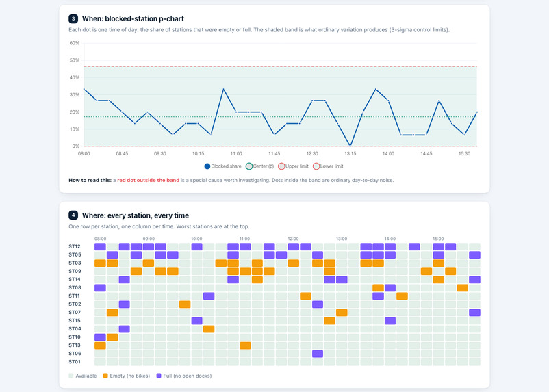Click the heatmap 12:00 column header

(294, 239)
